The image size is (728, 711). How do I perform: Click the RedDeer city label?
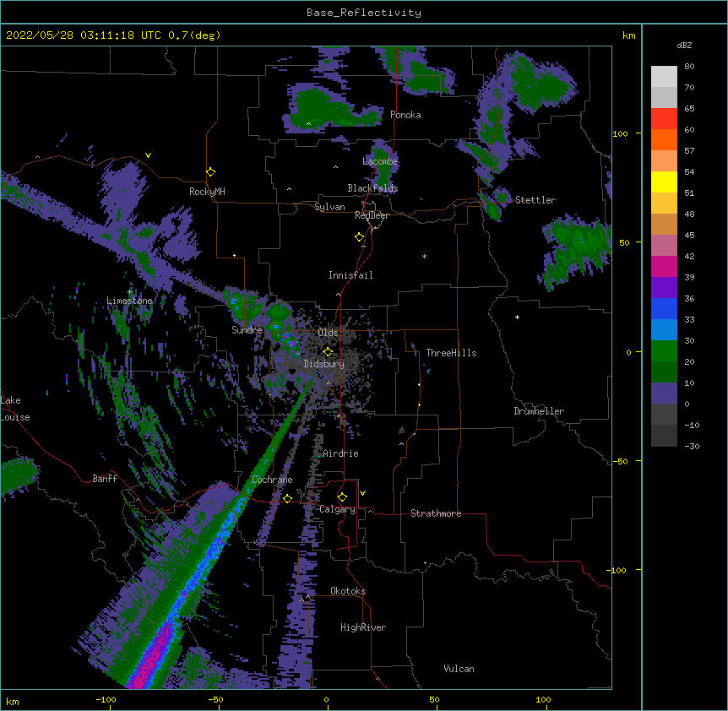[x=372, y=215]
